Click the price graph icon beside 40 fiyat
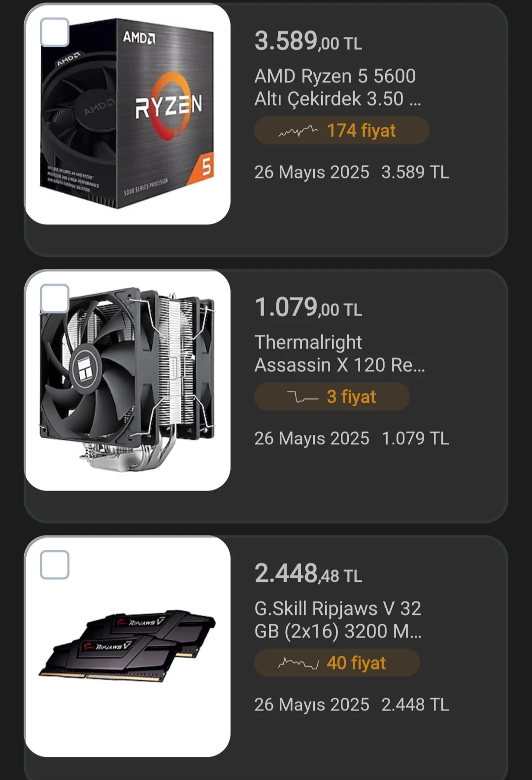Viewport: 532px width, 780px height. coord(298,663)
